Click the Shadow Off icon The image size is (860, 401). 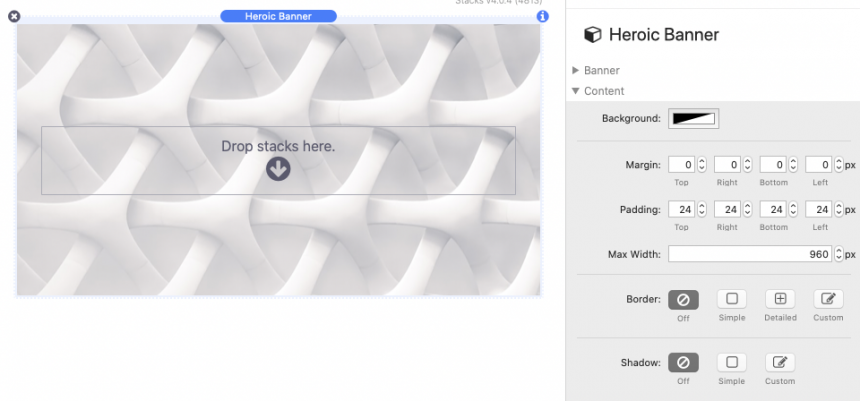683,362
